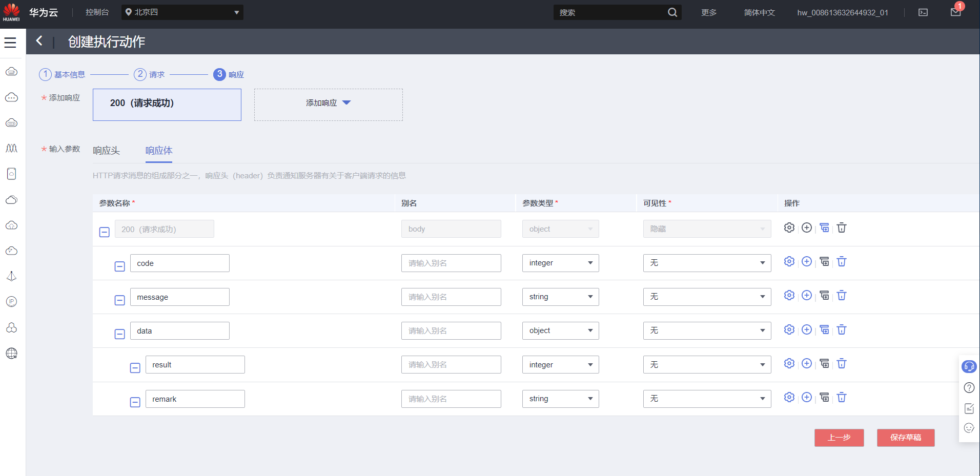
Task: Open the customer service headset icon
Action: click(969, 366)
